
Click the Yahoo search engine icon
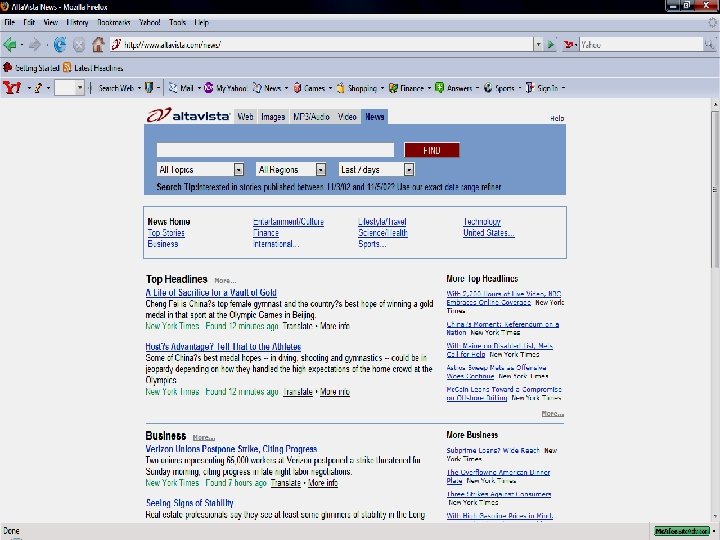[x=568, y=45]
